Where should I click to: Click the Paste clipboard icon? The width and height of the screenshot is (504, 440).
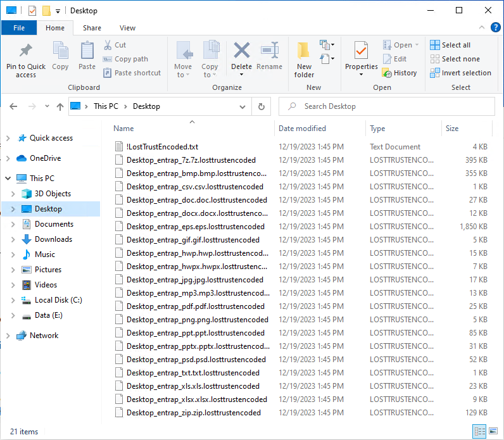coord(87,51)
